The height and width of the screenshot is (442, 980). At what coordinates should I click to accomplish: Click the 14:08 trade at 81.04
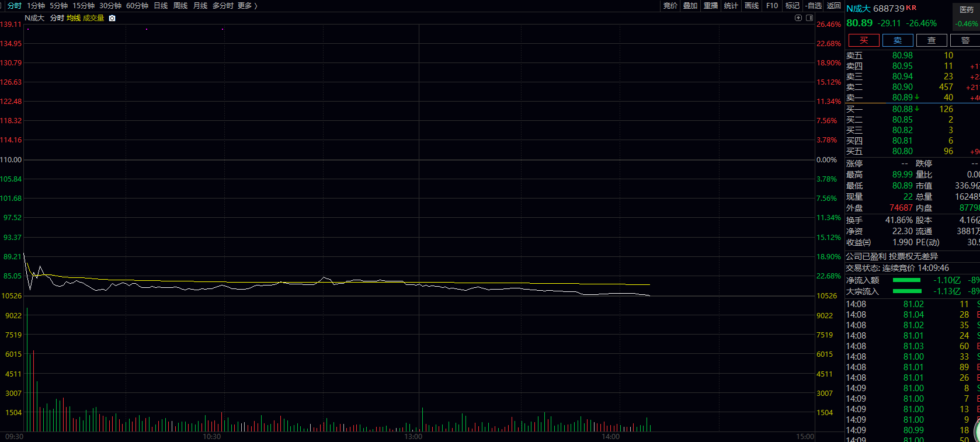point(913,315)
